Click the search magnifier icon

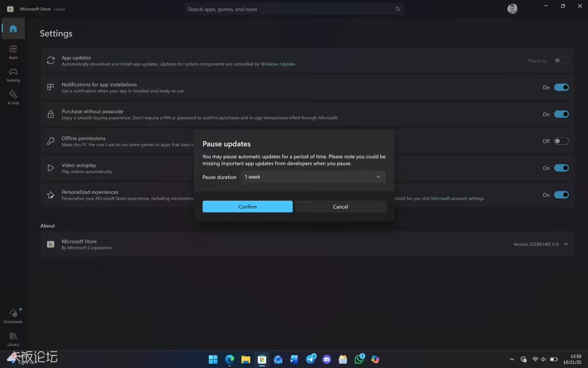click(x=398, y=9)
